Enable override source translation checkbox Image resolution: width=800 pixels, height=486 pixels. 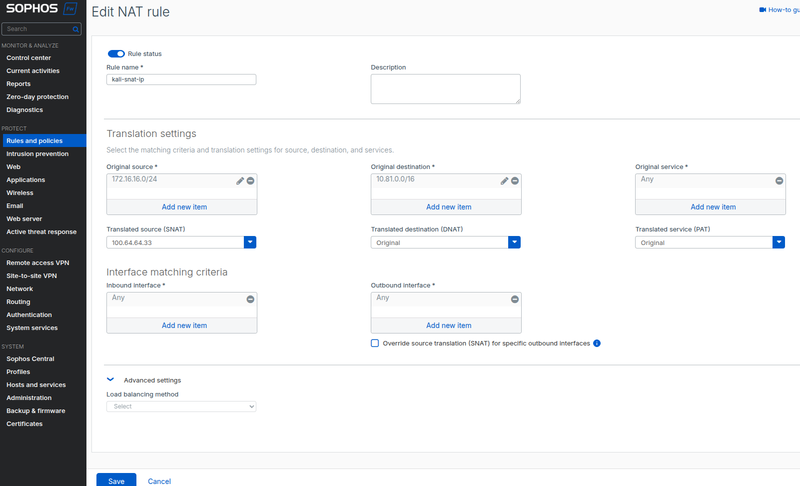point(375,343)
